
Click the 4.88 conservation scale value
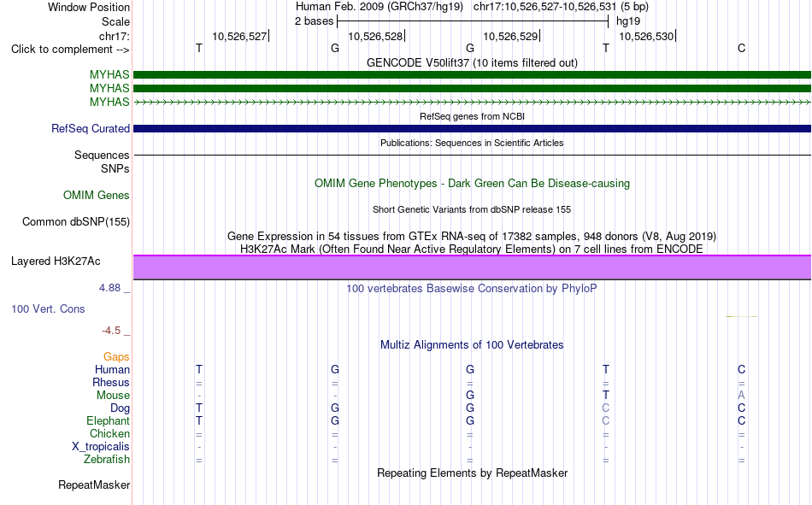coord(109,287)
